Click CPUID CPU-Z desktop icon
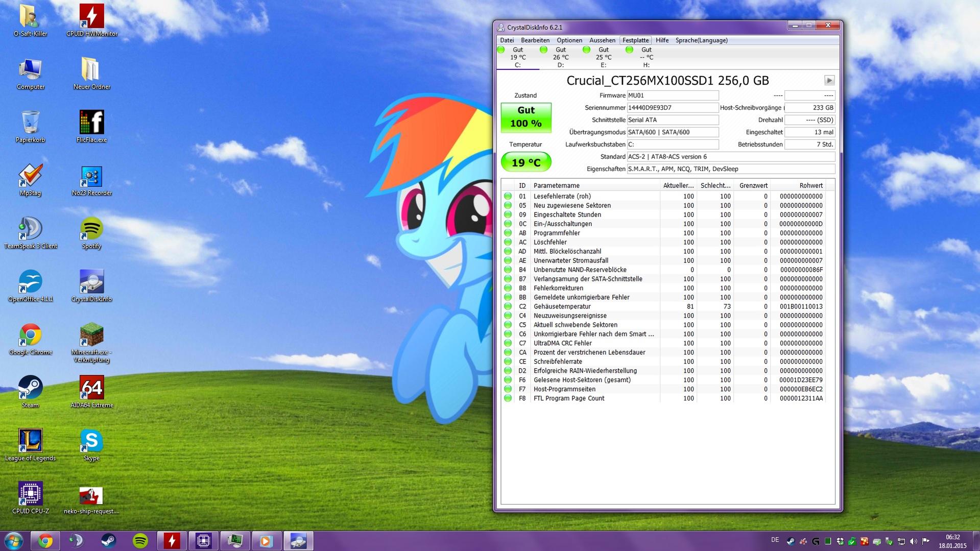Viewport: 980px width, 551px height. [30, 498]
